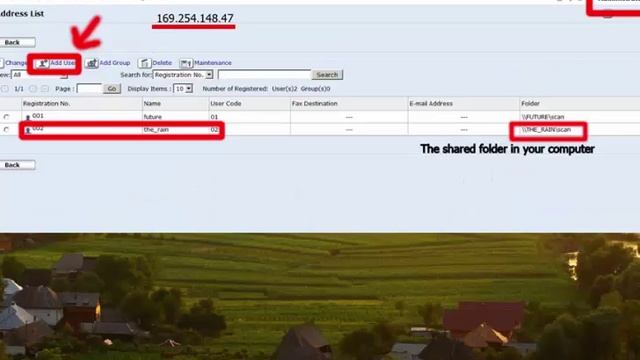Open the Search for Registration No. dropdown

click(183, 75)
